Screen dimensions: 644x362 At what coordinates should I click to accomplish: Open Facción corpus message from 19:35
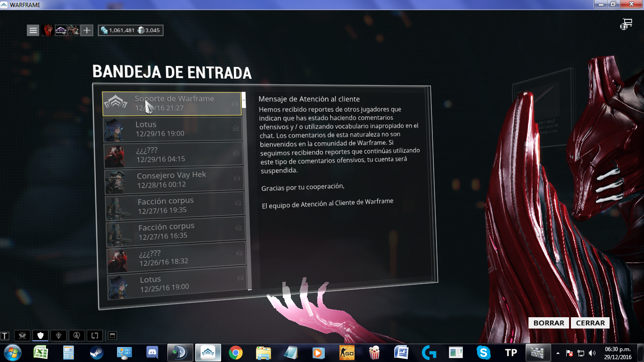175,206
